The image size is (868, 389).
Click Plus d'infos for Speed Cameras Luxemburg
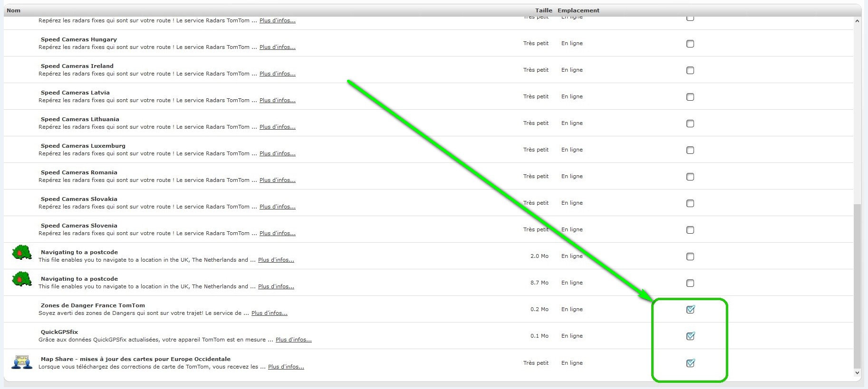coord(278,153)
